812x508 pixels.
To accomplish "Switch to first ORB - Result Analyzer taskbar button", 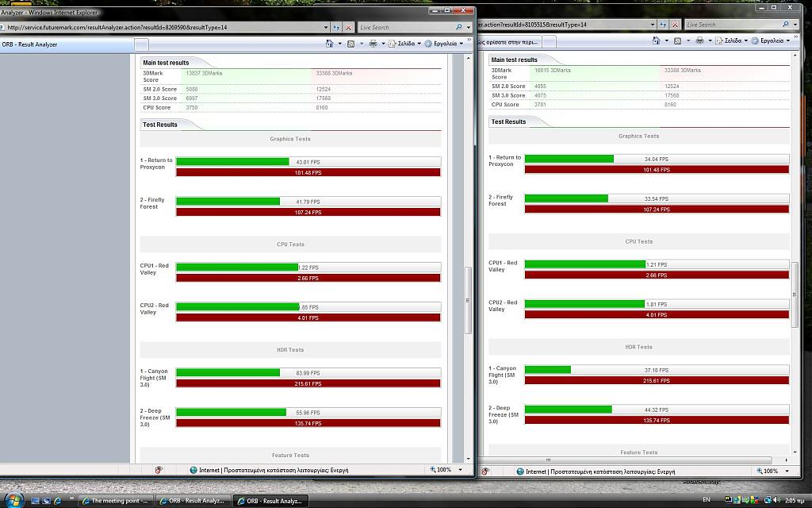I will pyautogui.click(x=193, y=501).
